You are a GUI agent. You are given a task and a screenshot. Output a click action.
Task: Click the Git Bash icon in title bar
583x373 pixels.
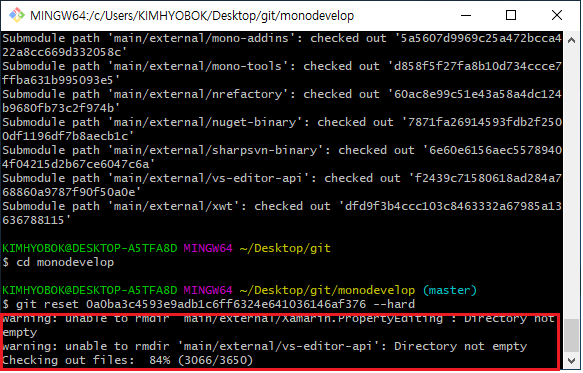point(17,15)
